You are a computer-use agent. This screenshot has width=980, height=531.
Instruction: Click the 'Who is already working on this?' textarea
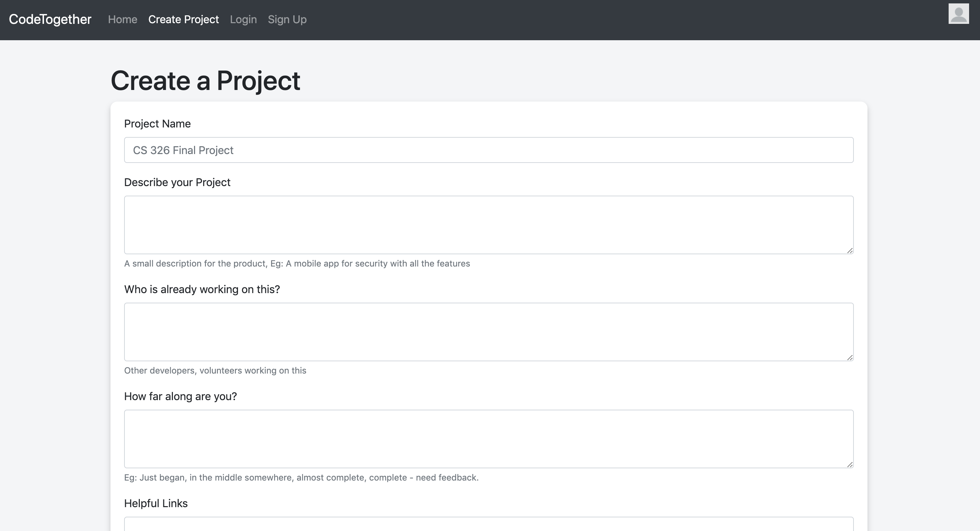click(x=489, y=332)
